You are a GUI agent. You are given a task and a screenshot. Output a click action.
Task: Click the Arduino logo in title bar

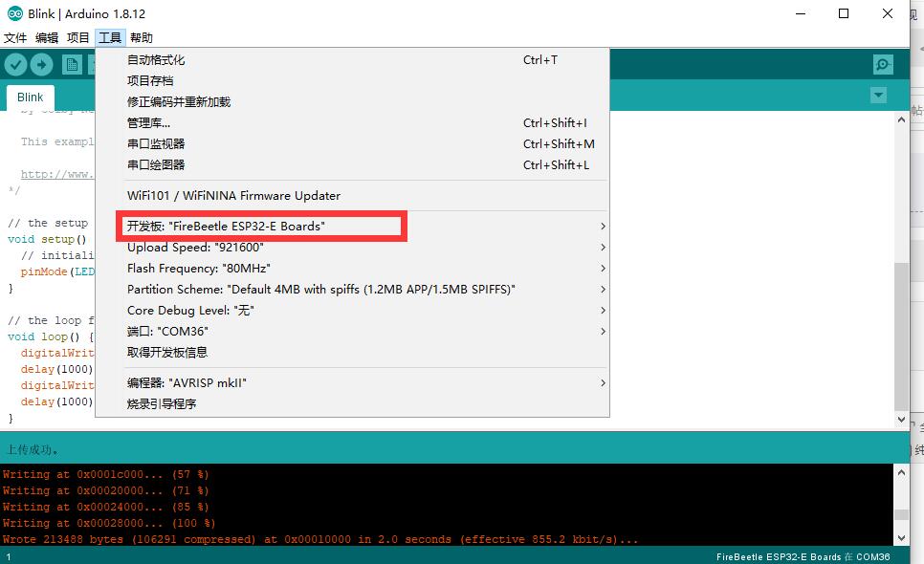[x=14, y=13]
